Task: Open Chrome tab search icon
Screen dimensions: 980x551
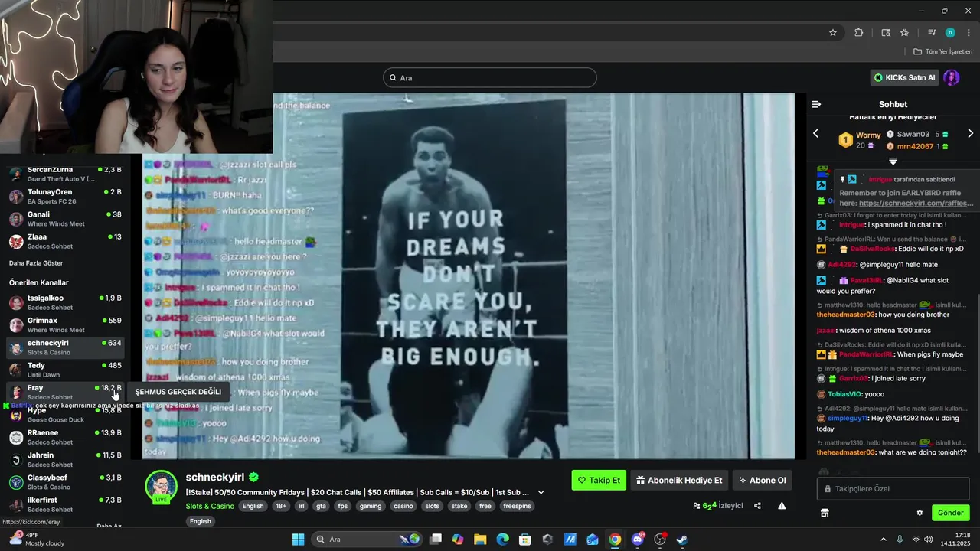Action: click(886, 32)
